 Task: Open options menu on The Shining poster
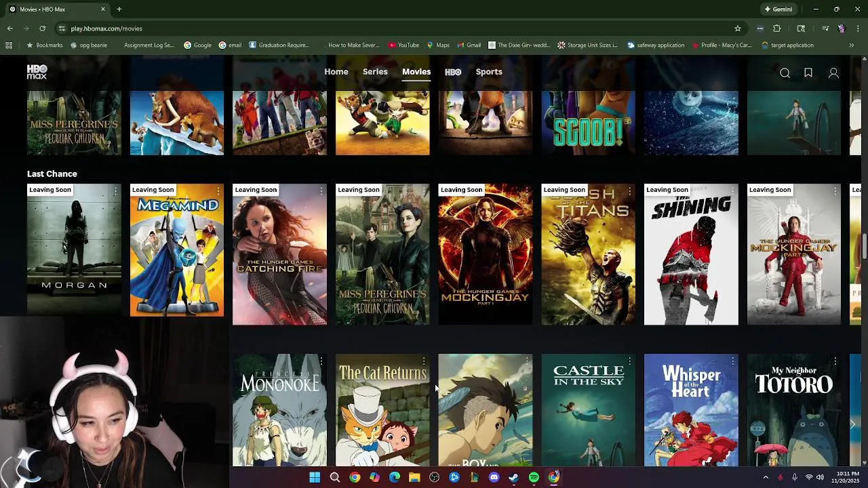733,191
